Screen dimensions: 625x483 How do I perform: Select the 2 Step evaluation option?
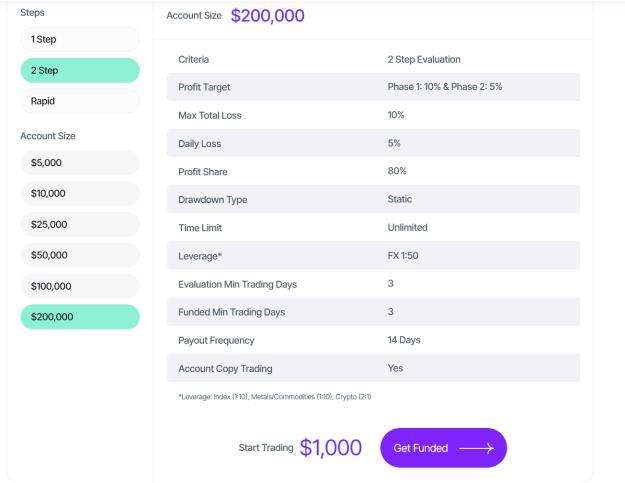point(80,71)
